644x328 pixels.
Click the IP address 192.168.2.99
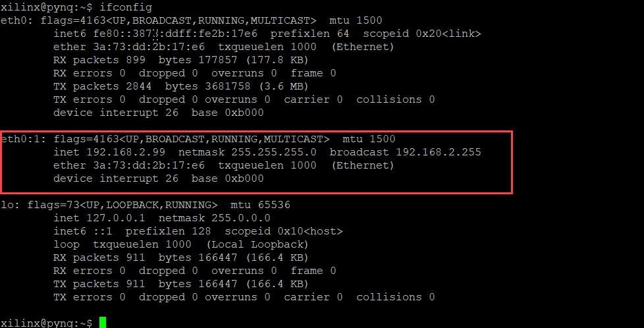point(126,152)
